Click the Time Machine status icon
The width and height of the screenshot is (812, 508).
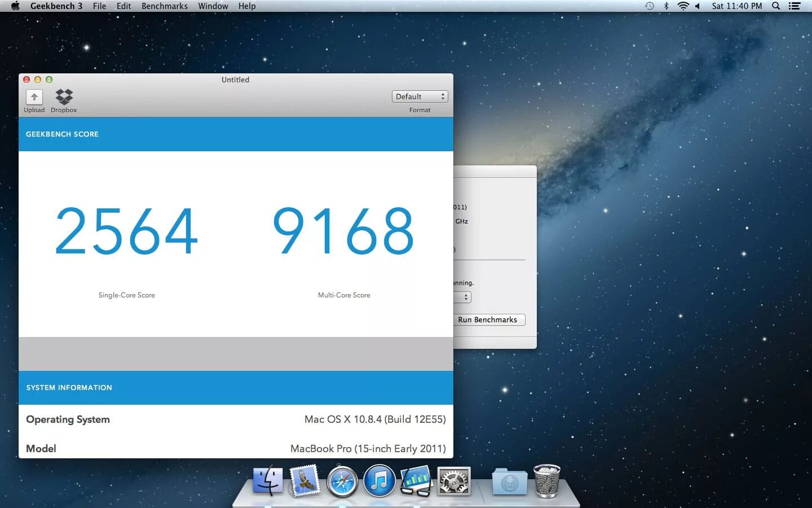pos(649,6)
